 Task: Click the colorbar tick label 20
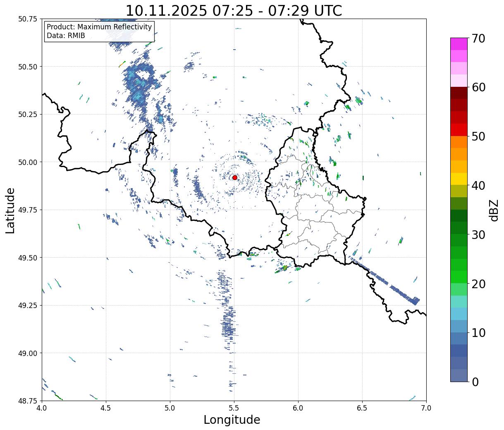click(478, 284)
